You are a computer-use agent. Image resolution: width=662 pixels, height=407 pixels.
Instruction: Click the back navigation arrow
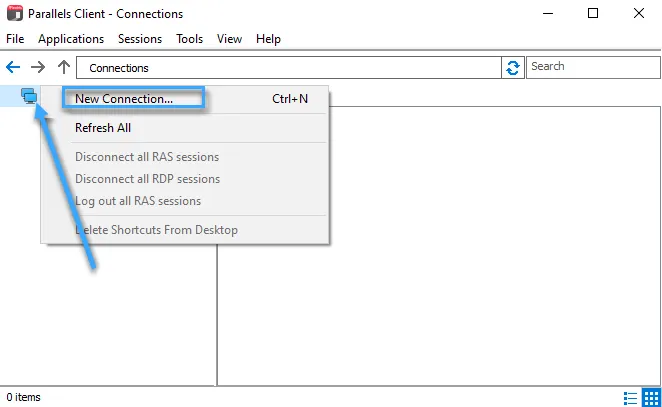(13, 67)
